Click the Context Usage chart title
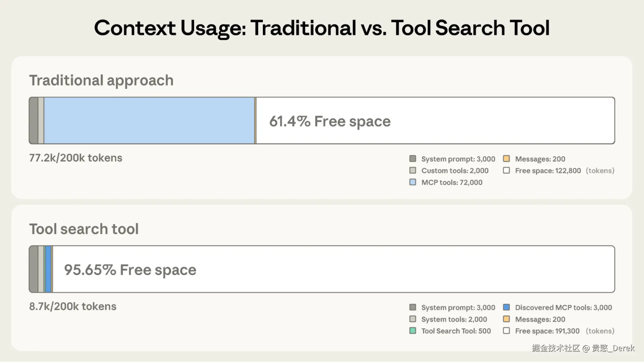 coord(322,28)
